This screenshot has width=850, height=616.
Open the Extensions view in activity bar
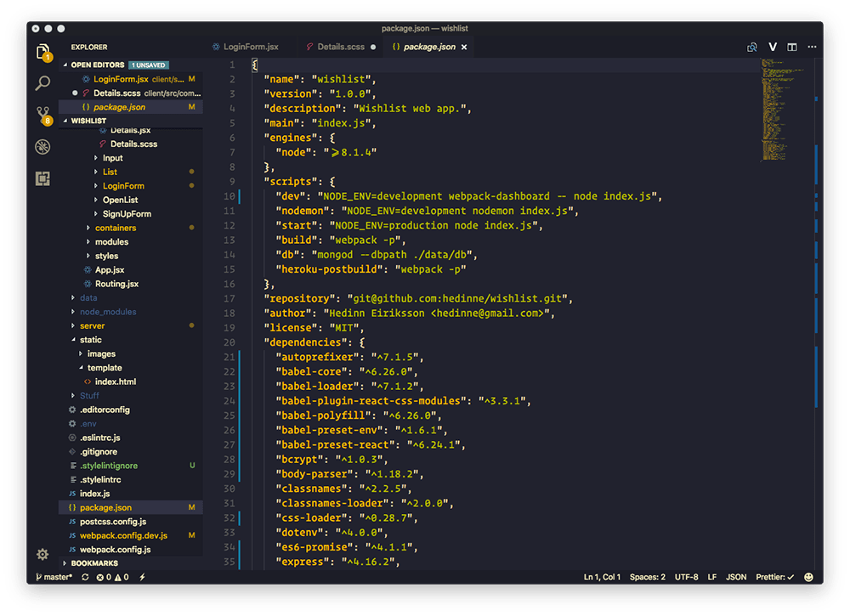[42, 178]
